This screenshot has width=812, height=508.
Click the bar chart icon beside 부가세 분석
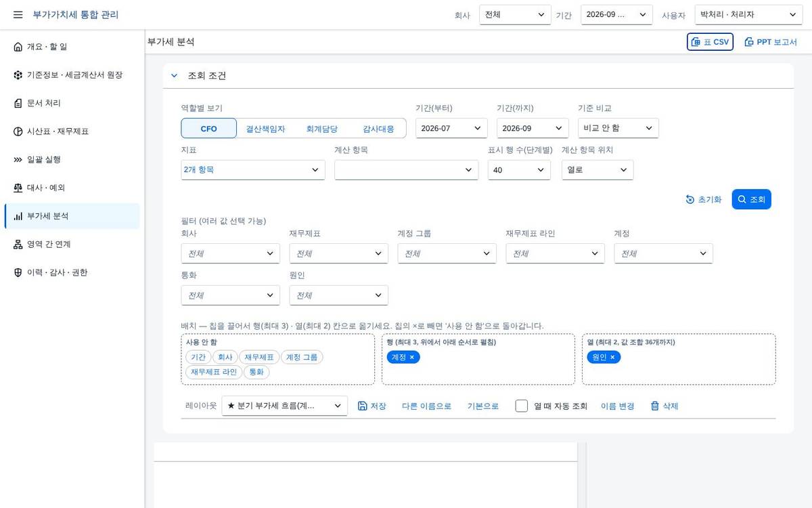click(18, 216)
